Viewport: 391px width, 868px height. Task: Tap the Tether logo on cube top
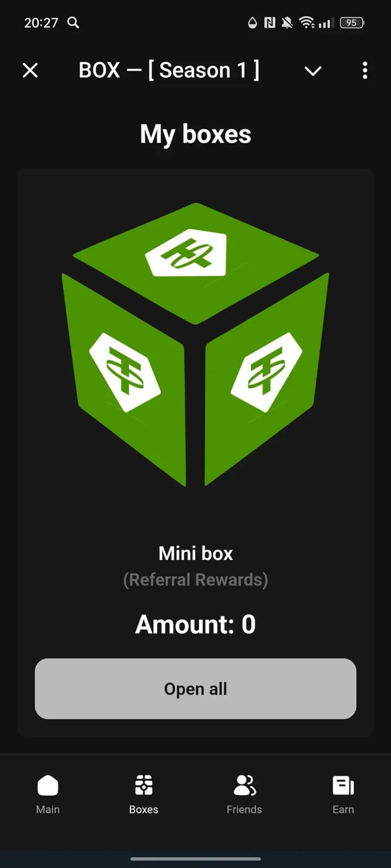pos(186,252)
